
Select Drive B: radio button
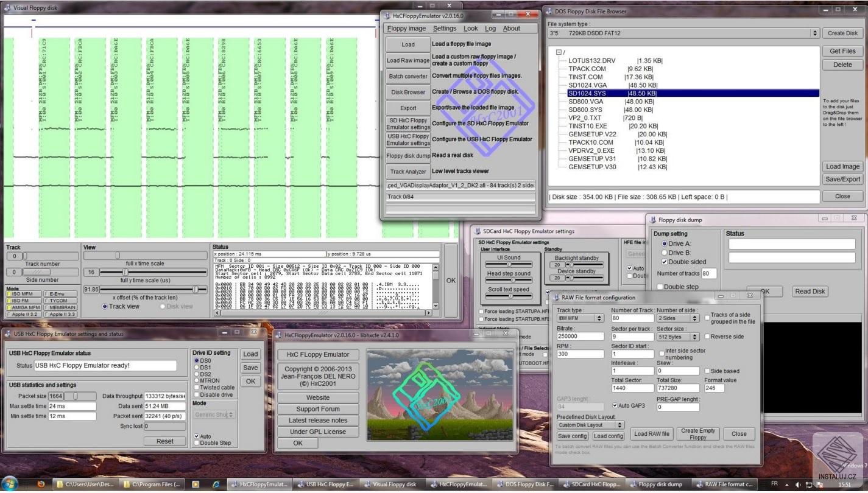tap(665, 253)
